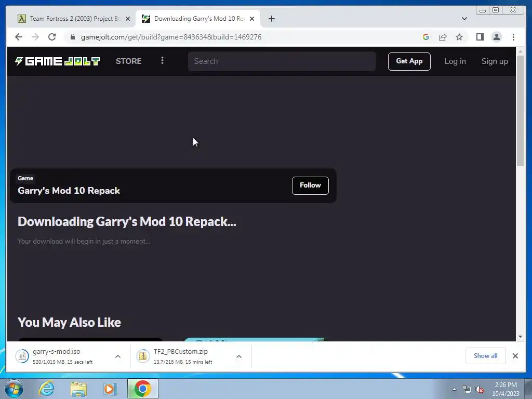Open Windows Explorer from the taskbar

click(x=78, y=389)
